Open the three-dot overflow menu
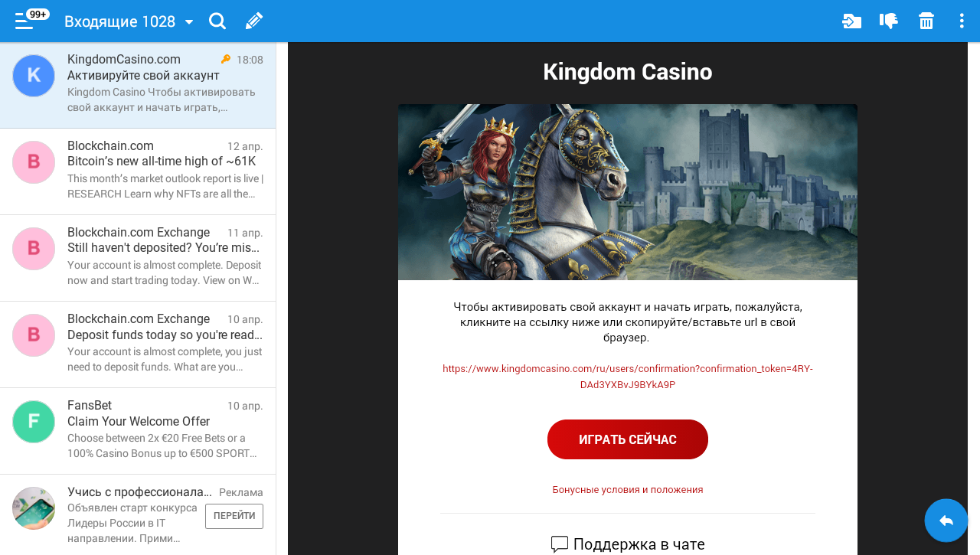 coord(962,21)
